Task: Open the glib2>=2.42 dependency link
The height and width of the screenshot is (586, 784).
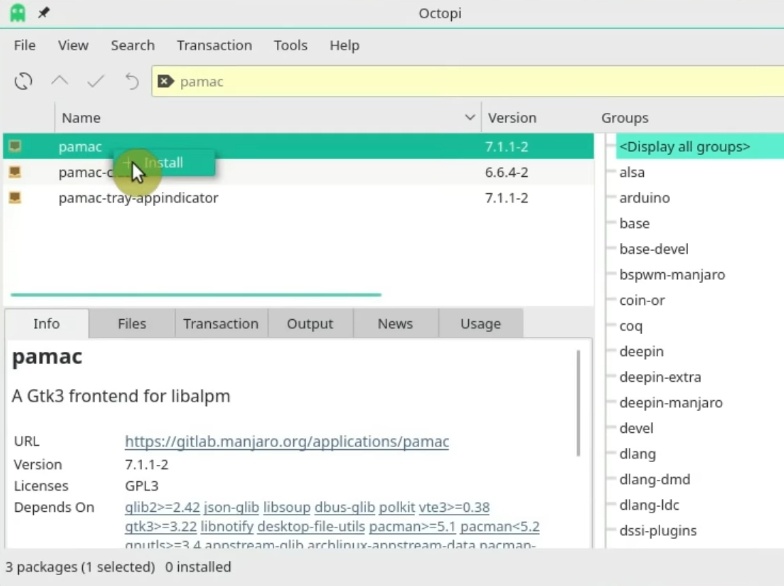Action: click(x=162, y=507)
